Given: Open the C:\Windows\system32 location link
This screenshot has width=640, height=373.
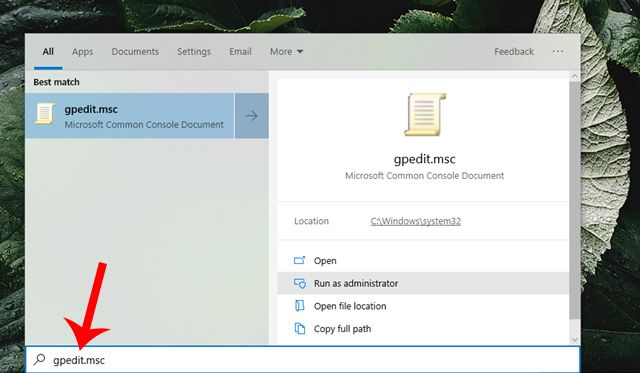Looking at the screenshot, I should 416,221.
